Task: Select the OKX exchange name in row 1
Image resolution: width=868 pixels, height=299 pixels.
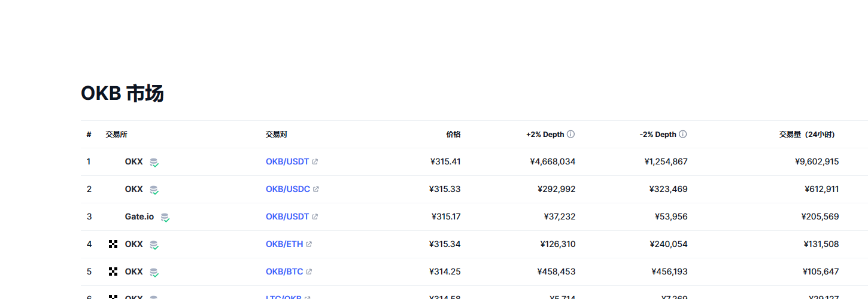Action: tap(134, 161)
